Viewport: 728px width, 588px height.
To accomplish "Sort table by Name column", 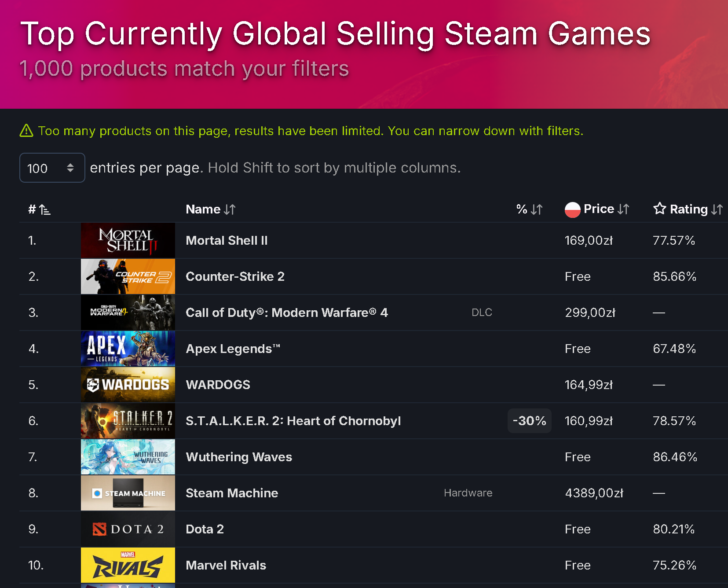I will click(211, 209).
